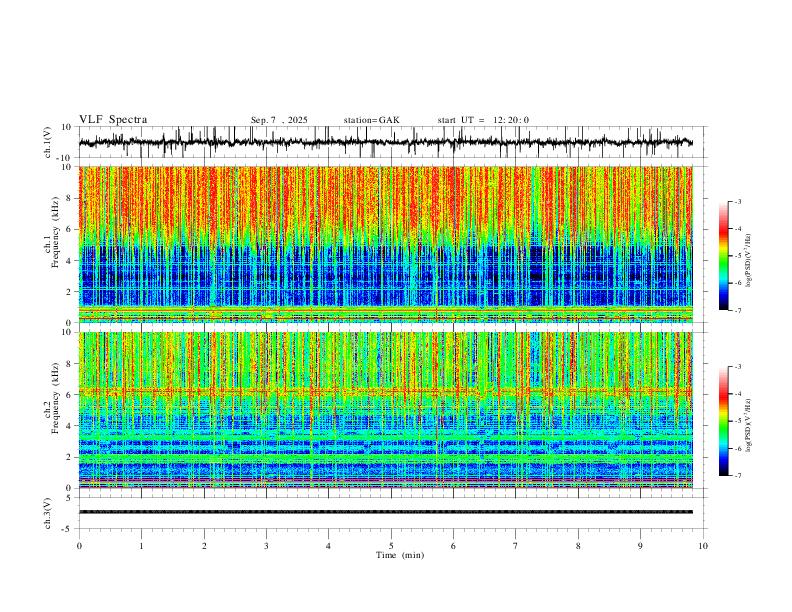The image size is (792, 612).
Task: Click the "-7" tick on the ch.2 colorbar
Action: point(737,476)
